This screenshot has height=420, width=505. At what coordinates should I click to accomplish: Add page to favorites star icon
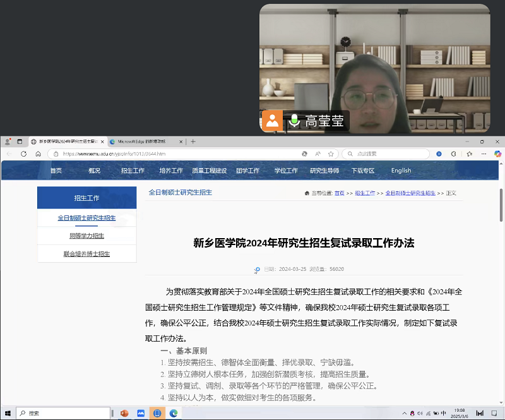click(331, 153)
